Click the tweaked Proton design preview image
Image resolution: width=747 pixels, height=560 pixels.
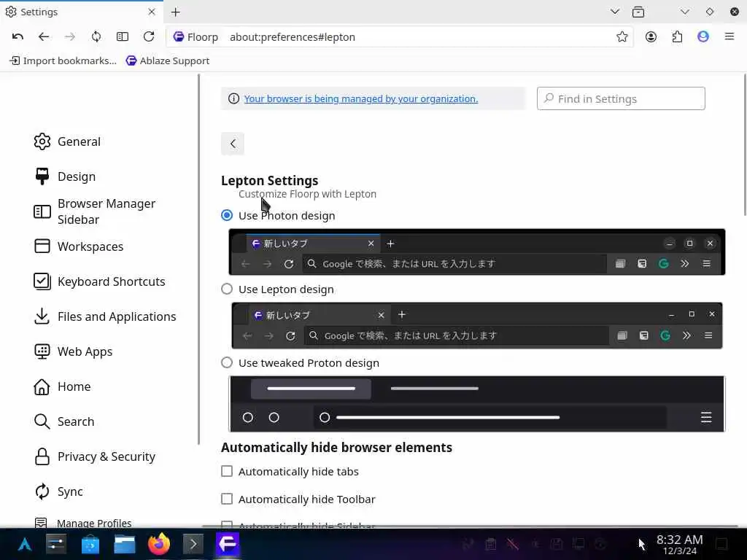coord(477,404)
